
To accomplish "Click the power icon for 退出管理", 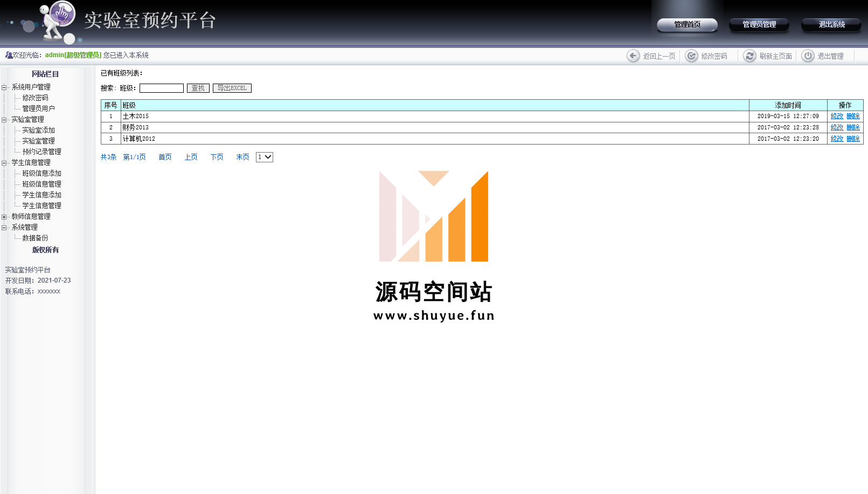I will (x=808, y=56).
